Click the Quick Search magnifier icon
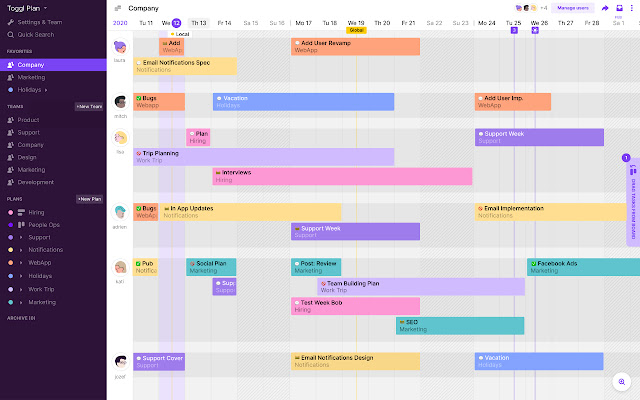The width and height of the screenshot is (640, 400). pyautogui.click(x=11, y=35)
